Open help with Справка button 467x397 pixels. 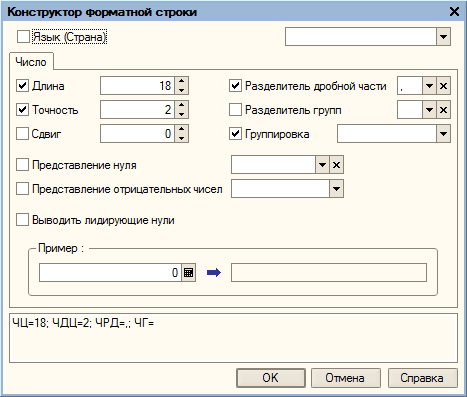coord(422,378)
